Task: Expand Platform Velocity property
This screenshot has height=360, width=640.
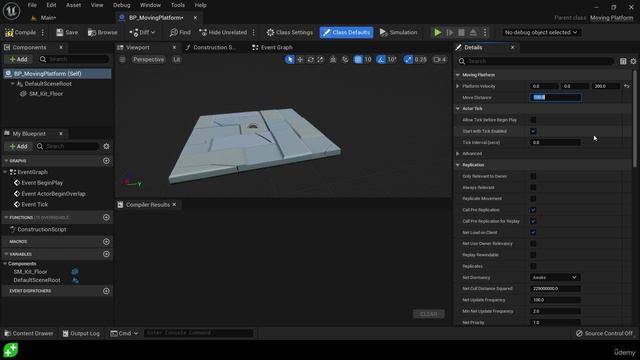Action: pos(458,86)
